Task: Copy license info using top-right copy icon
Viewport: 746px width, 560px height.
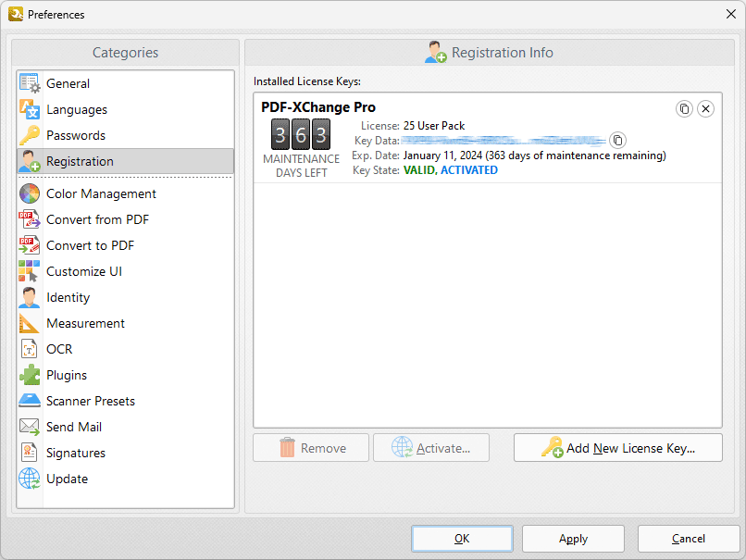Action: pos(684,109)
